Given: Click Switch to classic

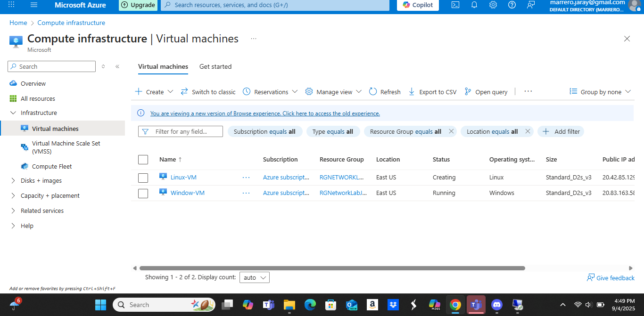Looking at the screenshot, I should [x=208, y=92].
